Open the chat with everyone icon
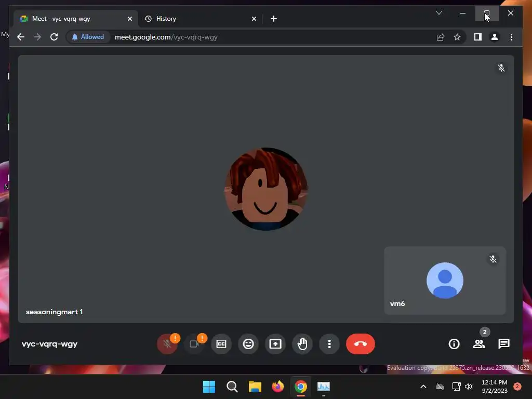The width and height of the screenshot is (532, 399). click(x=504, y=344)
